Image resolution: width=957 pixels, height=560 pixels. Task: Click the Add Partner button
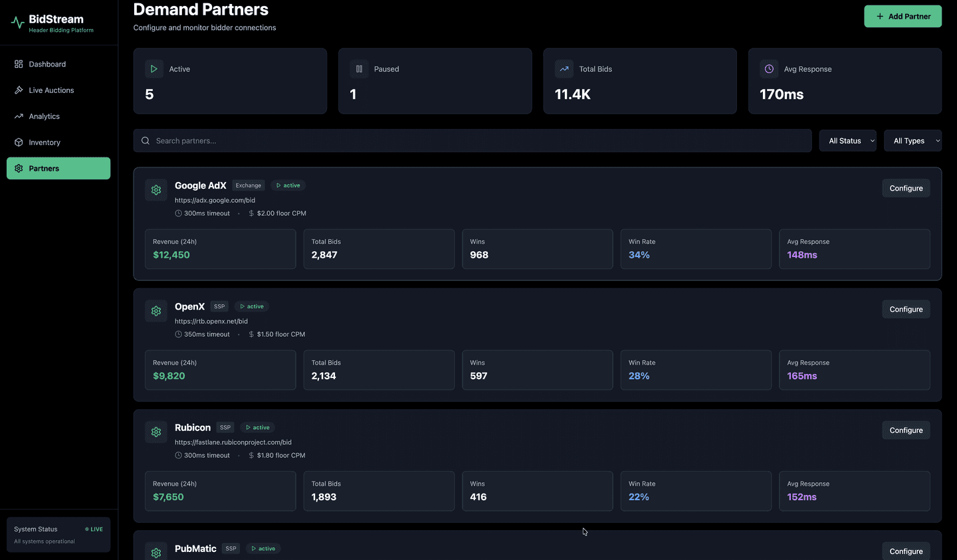point(903,16)
